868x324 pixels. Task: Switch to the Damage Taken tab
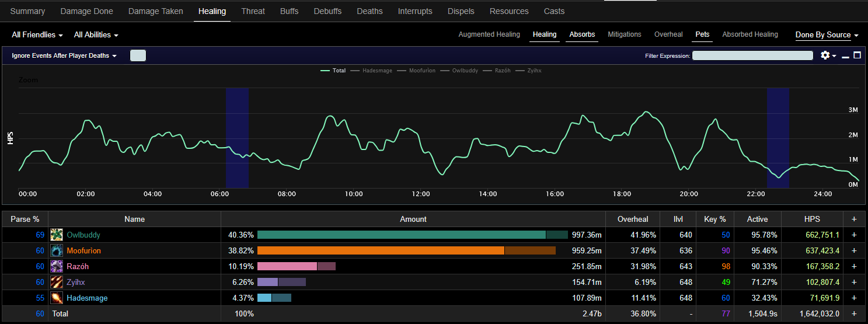tap(155, 11)
